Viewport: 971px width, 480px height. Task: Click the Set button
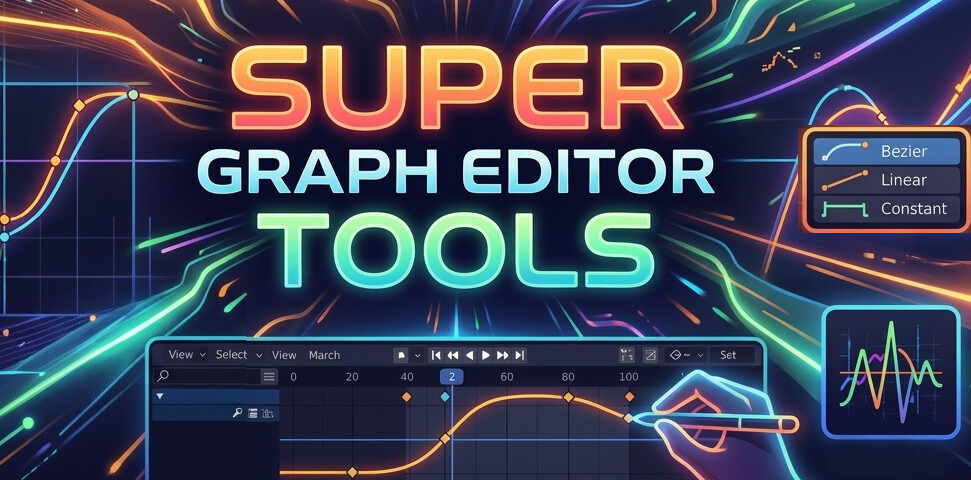pos(733,356)
